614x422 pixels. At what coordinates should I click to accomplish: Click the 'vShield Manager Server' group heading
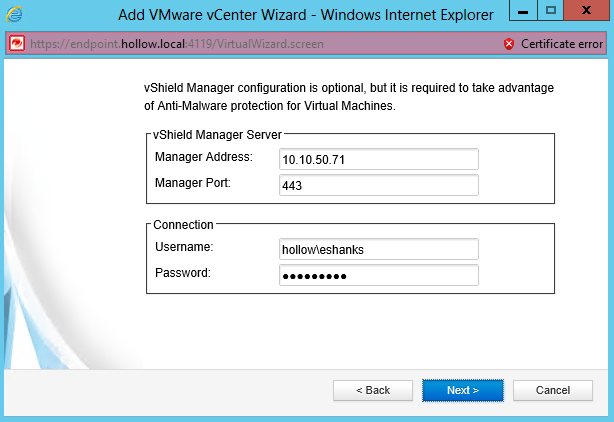[x=217, y=134]
